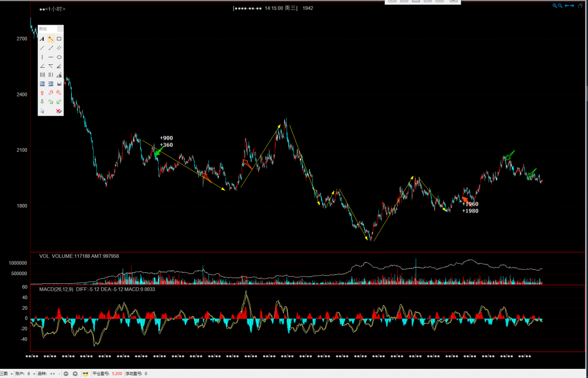Zoom out the chart with magnifier minus
The height and width of the screenshot is (378, 588).
(x=560, y=5)
